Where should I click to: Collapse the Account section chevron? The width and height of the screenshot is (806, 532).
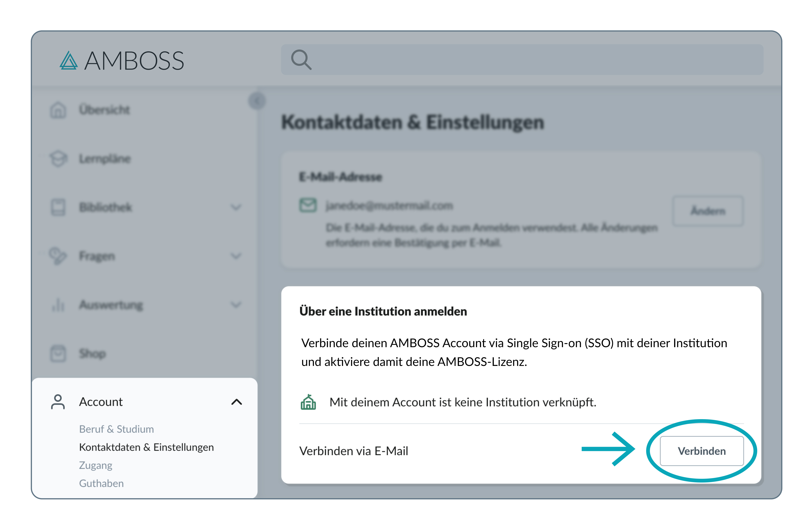(237, 402)
